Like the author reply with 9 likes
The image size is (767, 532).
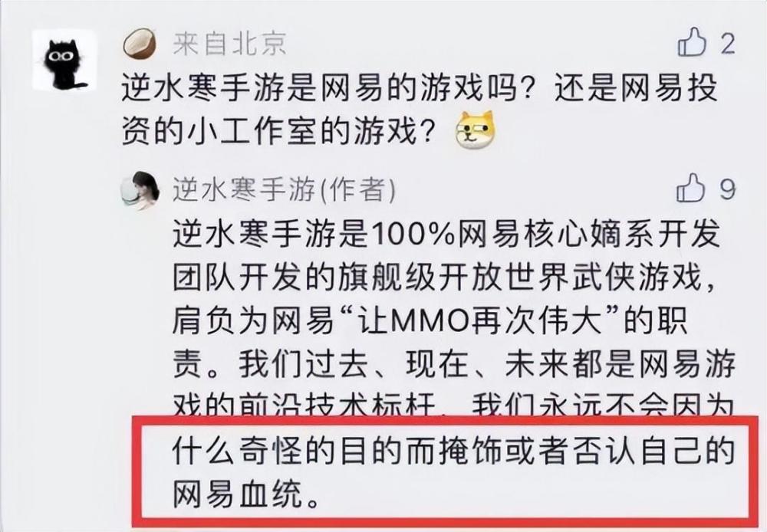691,188
